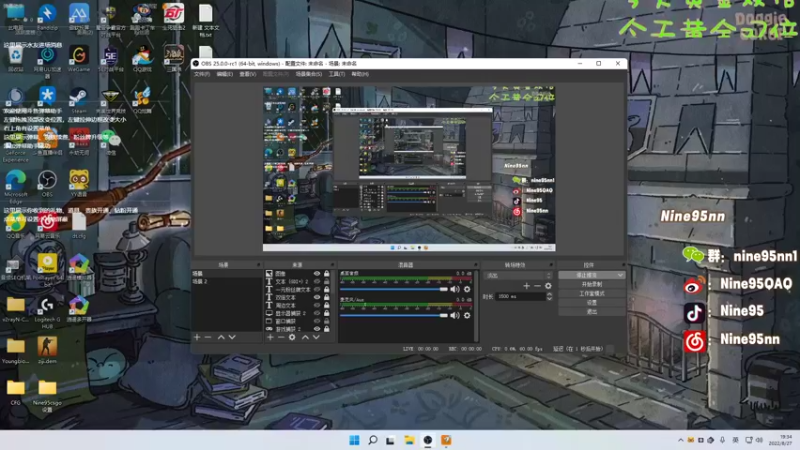Screen dimensions: 800x450
Task: Add a new scene with the plus icon
Action: [x=197, y=337]
